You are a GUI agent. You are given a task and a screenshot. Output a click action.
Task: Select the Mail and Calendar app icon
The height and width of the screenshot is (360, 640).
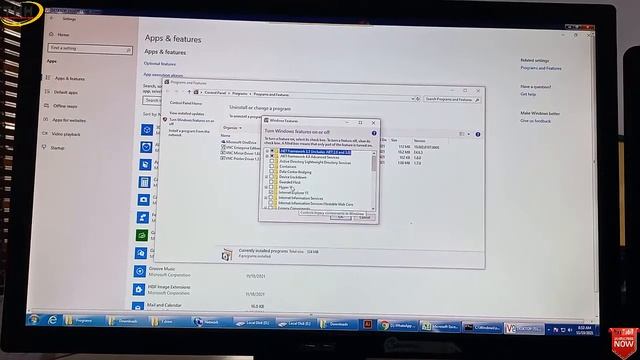coord(138,306)
